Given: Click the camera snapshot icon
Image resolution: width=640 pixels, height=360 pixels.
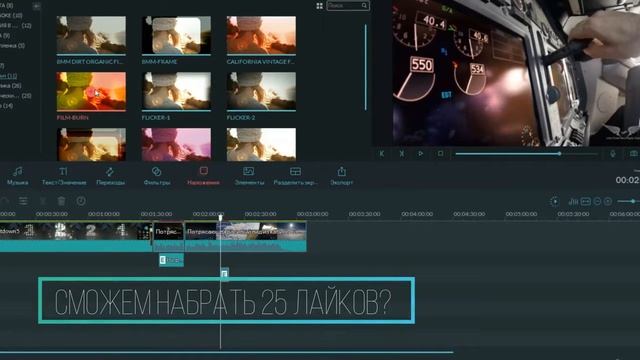Looking at the screenshot, I should coord(633,154).
